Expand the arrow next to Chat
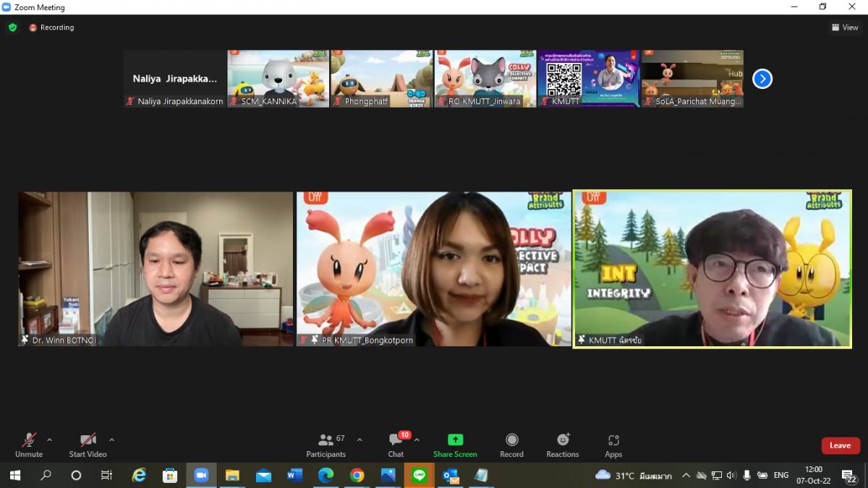This screenshot has width=868, height=488. click(x=417, y=440)
